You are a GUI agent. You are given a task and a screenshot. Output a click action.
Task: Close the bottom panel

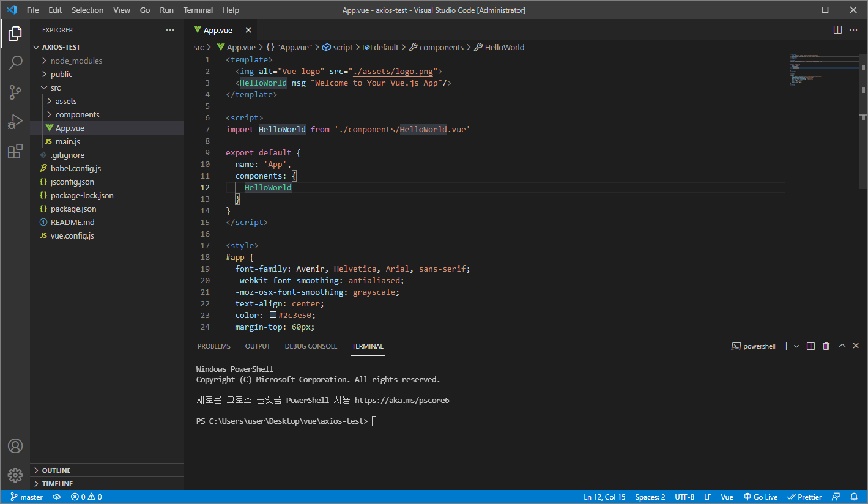click(856, 346)
